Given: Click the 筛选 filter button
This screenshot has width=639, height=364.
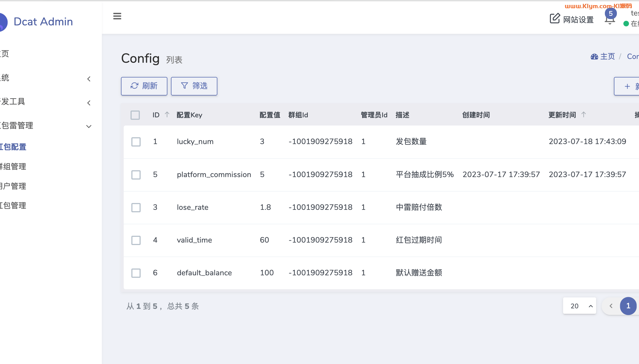Looking at the screenshot, I should (x=194, y=86).
